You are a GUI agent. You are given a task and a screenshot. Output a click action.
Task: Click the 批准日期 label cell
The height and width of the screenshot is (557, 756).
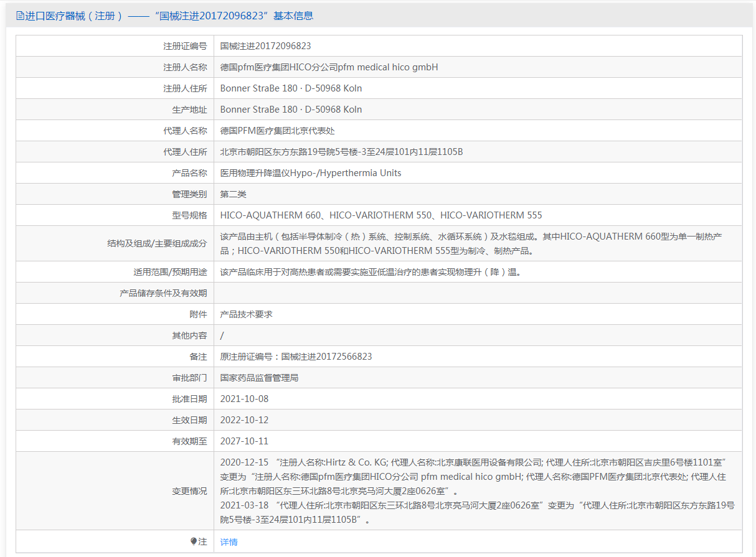click(x=115, y=399)
